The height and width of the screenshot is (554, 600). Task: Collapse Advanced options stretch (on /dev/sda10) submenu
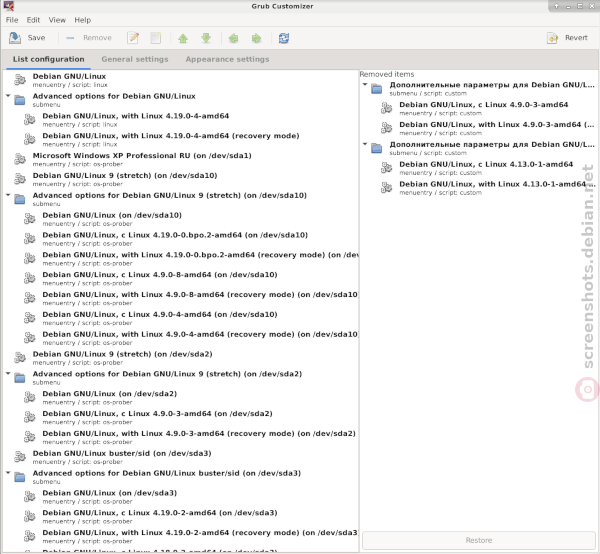tap(8, 195)
